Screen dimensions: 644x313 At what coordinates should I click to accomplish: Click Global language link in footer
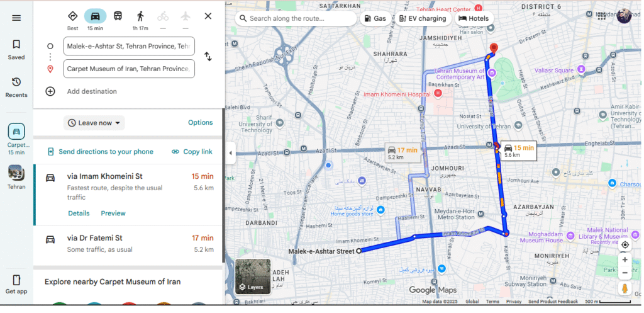coord(472,302)
